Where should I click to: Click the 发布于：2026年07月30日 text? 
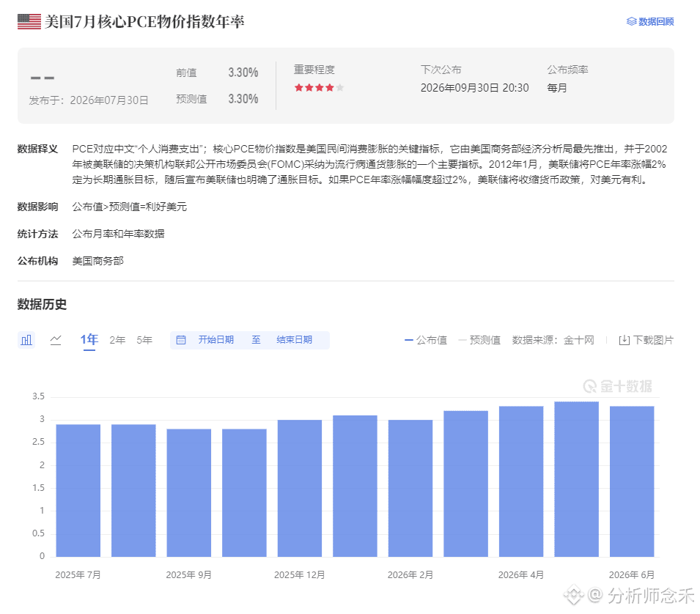point(89,100)
